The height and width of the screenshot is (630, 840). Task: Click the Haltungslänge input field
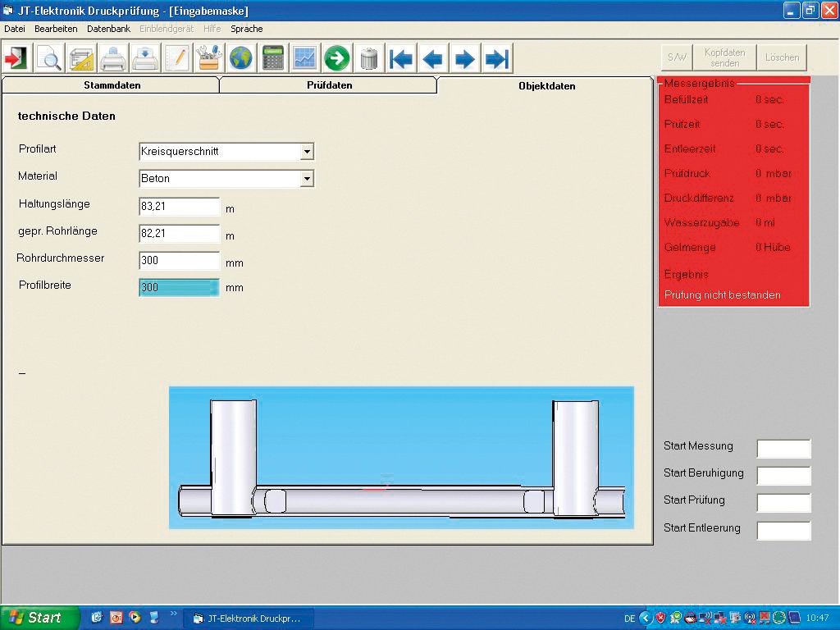[180, 207]
